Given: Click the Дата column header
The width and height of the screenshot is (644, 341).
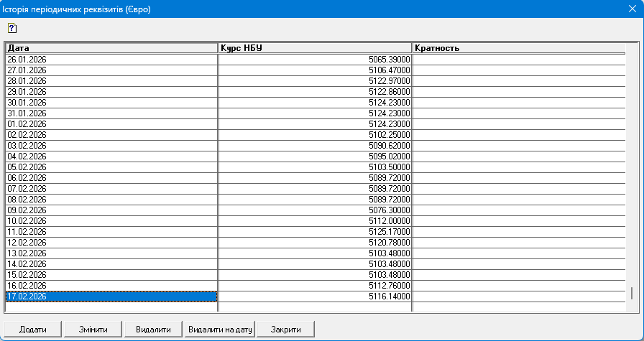Looking at the screenshot, I should point(111,48).
